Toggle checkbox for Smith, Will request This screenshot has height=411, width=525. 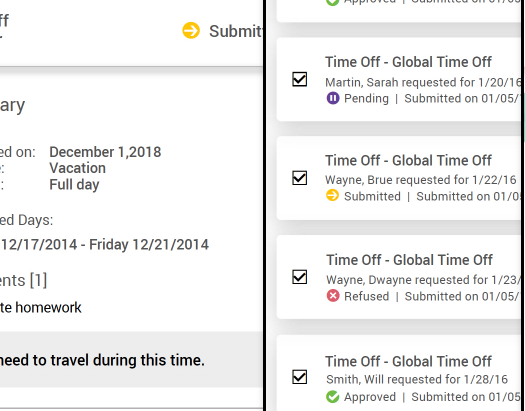tap(299, 377)
